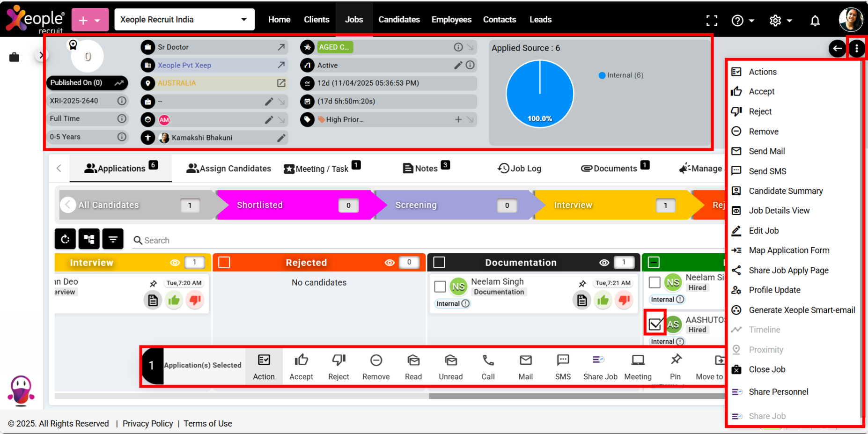The width and height of the screenshot is (868, 434).
Task: Switch to the Assign Candidates tab
Action: pos(228,168)
